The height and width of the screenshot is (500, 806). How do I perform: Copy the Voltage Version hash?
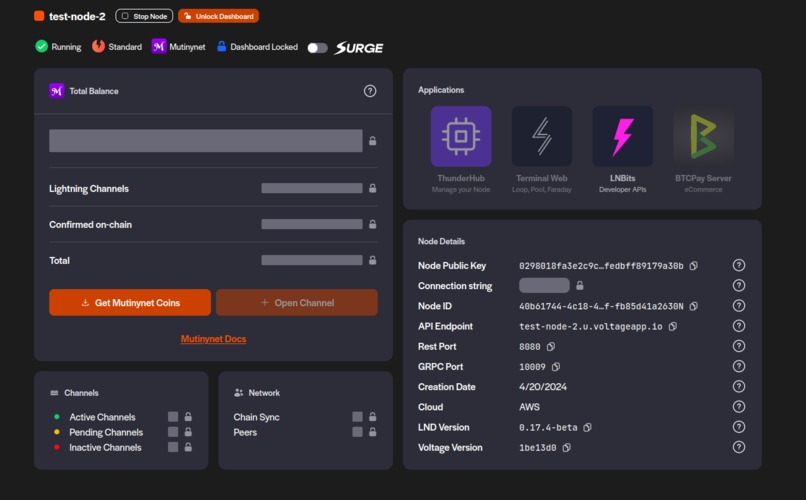coord(566,448)
